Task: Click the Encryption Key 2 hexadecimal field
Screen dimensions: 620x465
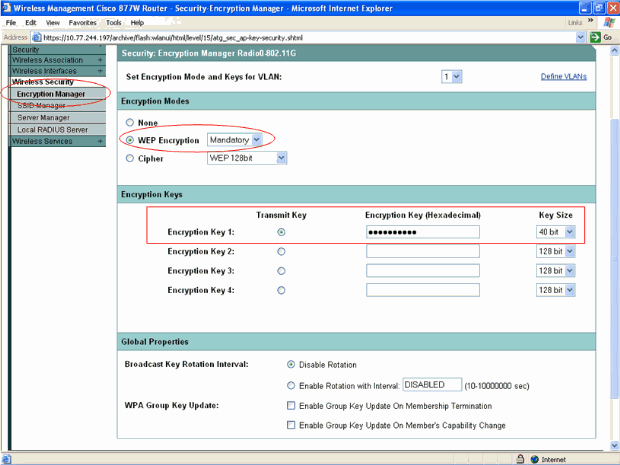Action: pyautogui.click(x=423, y=251)
